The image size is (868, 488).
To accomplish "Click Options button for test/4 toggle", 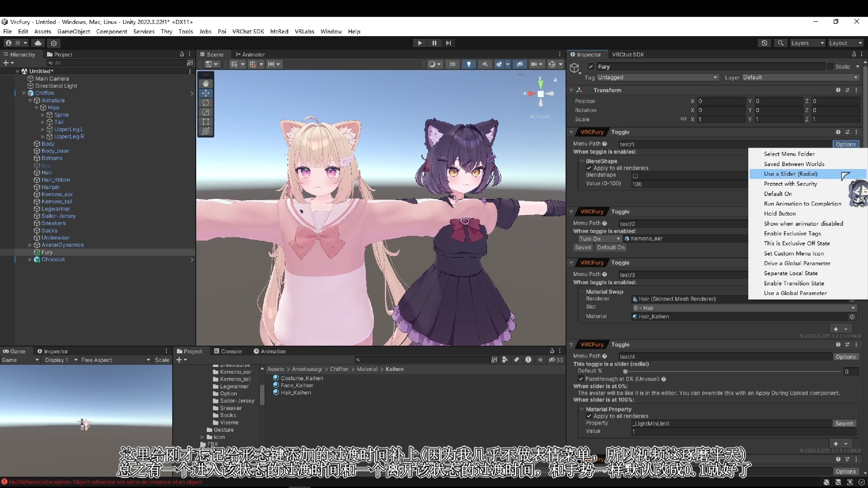I will click(x=845, y=357).
